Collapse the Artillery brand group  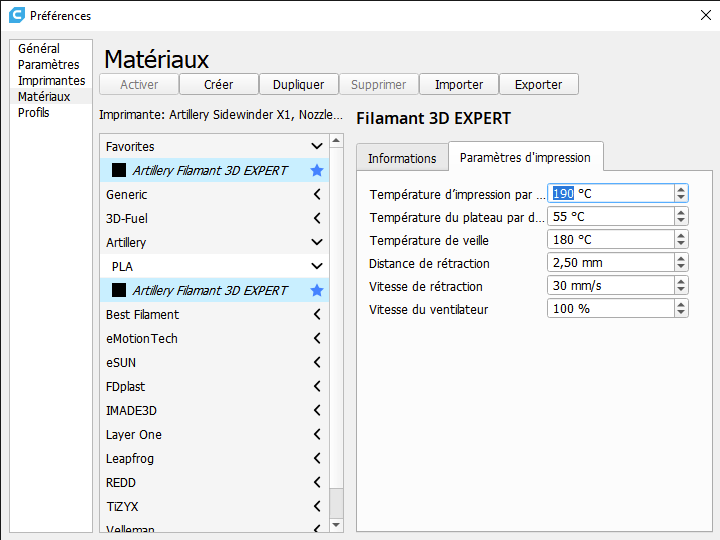point(317,242)
